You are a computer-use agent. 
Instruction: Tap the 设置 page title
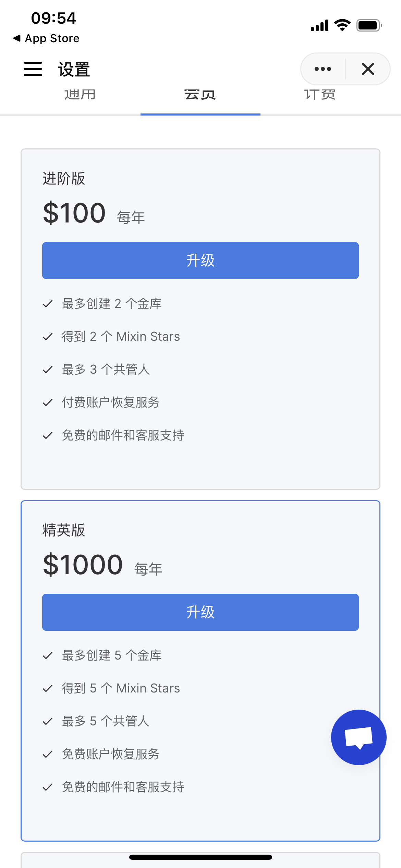(x=74, y=69)
